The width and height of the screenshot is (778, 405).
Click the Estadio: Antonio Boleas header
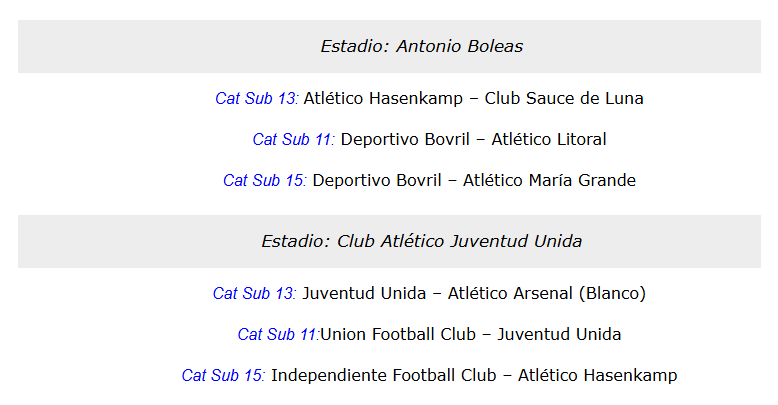pyautogui.click(x=421, y=46)
